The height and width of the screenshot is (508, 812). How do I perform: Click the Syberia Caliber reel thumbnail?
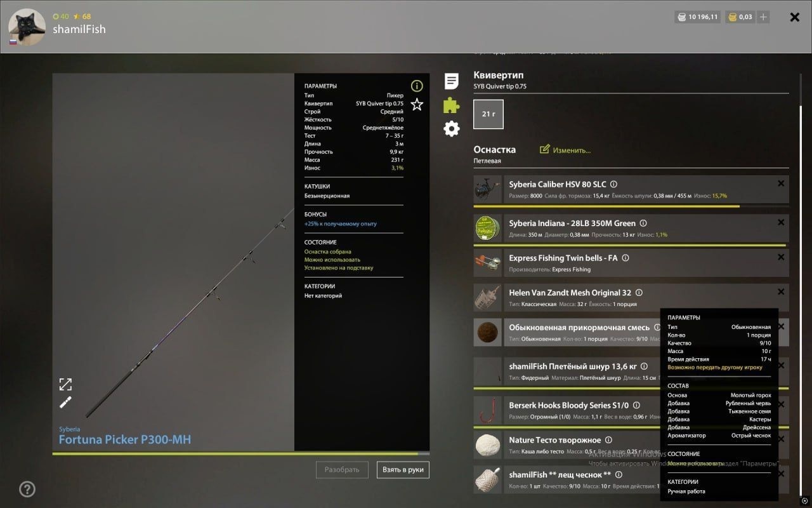tap(488, 189)
